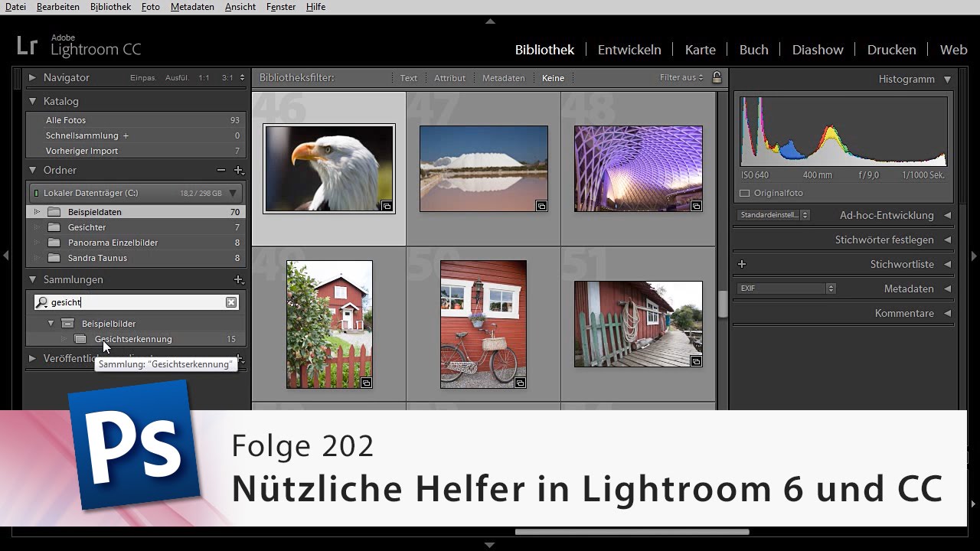Open the Bibliothek menu in the menu bar
The image size is (980, 551).
[x=110, y=7]
